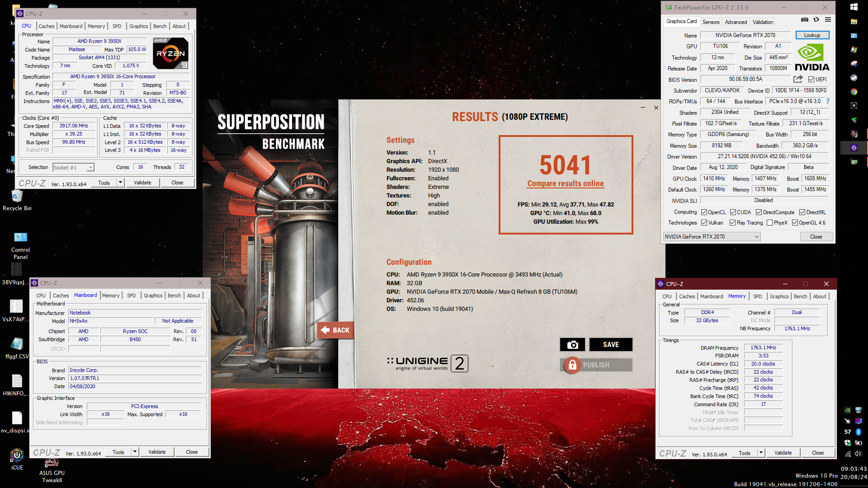Click the battery power tray icon

pyautogui.click(x=858, y=443)
